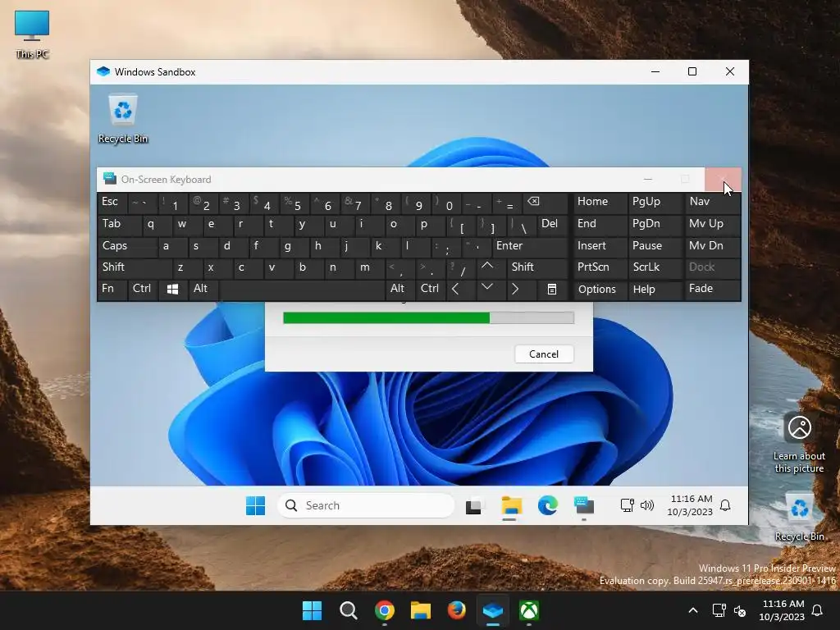This screenshot has width=840, height=630.
Task: Toggle the right Ctrl key
Action: point(430,290)
